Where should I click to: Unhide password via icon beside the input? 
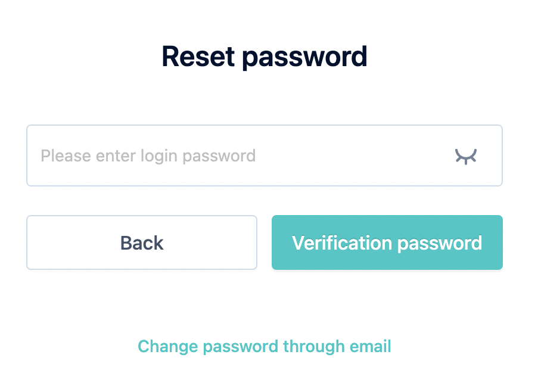click(x=465, y=156)
